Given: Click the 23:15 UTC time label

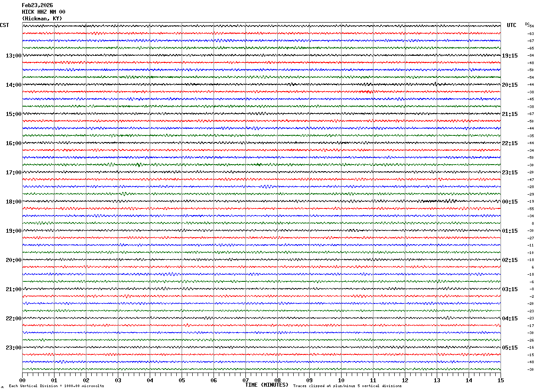Looking at the screenshot, I should click(x=510, y=173).
